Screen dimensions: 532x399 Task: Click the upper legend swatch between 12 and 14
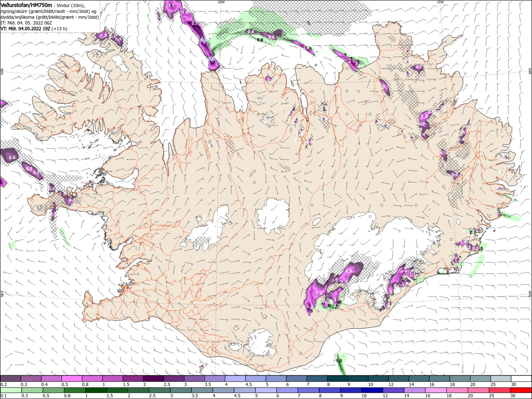pyautogui.click(x=398, y=379)
